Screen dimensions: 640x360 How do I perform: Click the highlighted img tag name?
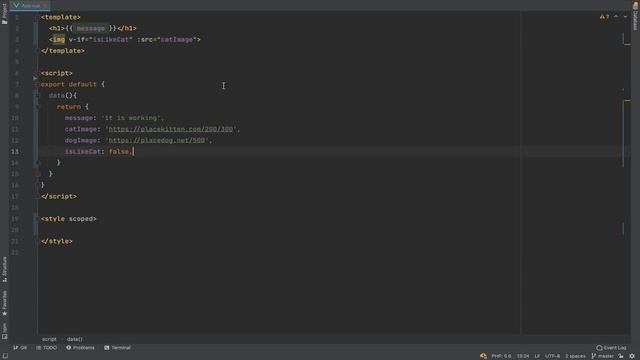[59, 40]
